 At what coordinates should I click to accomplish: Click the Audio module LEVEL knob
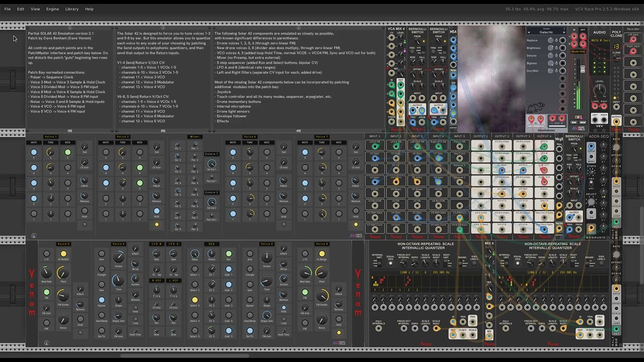(x=600, y=90)
